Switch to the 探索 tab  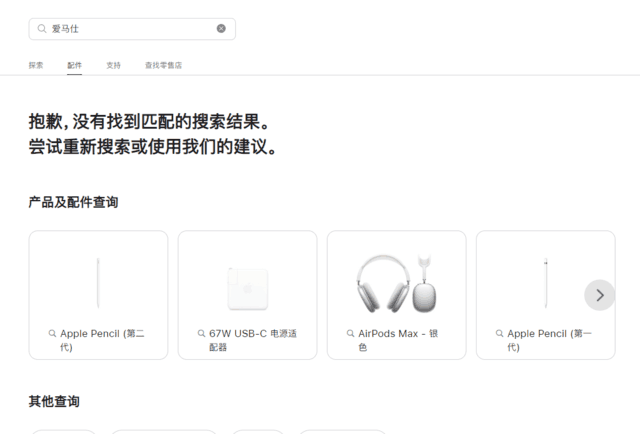[36, 65]
